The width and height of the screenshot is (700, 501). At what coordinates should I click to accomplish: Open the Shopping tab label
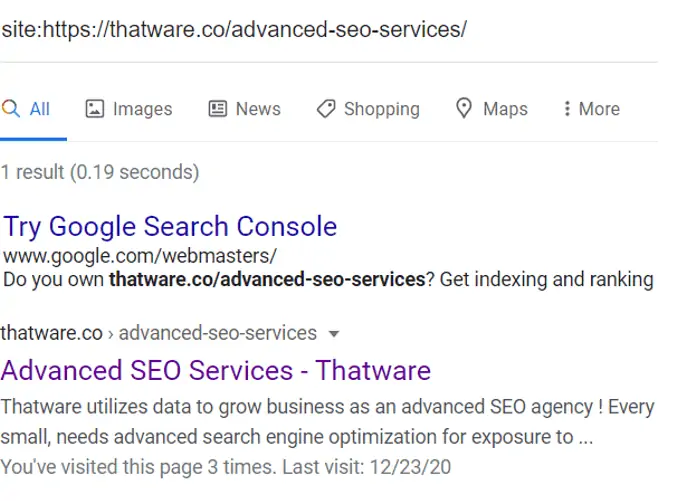tap(382, 109)
